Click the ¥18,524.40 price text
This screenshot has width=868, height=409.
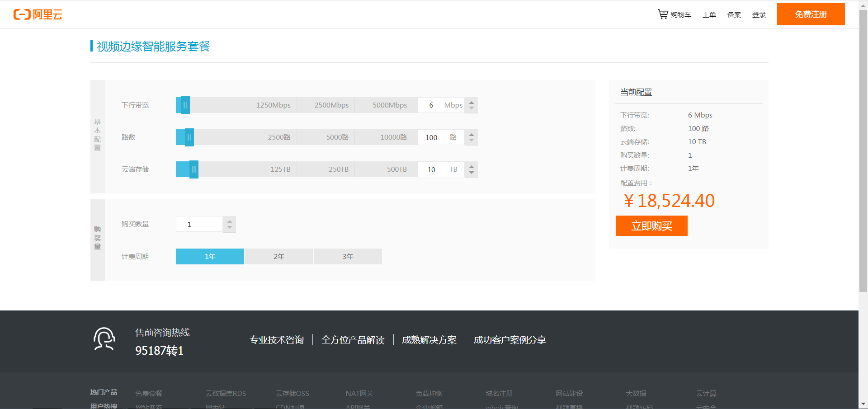pyautogui.click(x=669, y=201)
